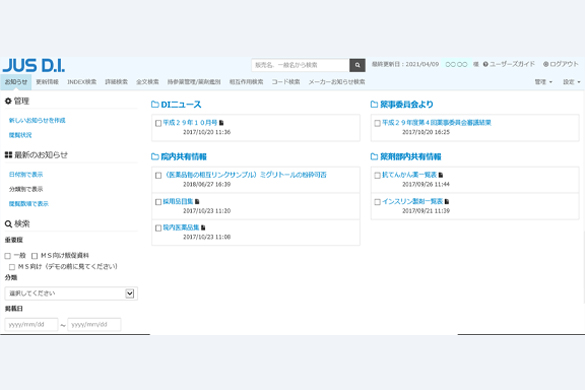This screenshot has width=585, height=390.
Task: Open the 分類 選択してください dropdown
Action: point(71,293)
